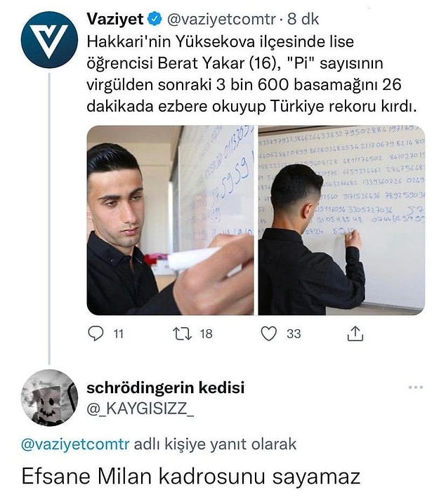
Task: Click the Vaziyet profile avatar
Action: 50,40
